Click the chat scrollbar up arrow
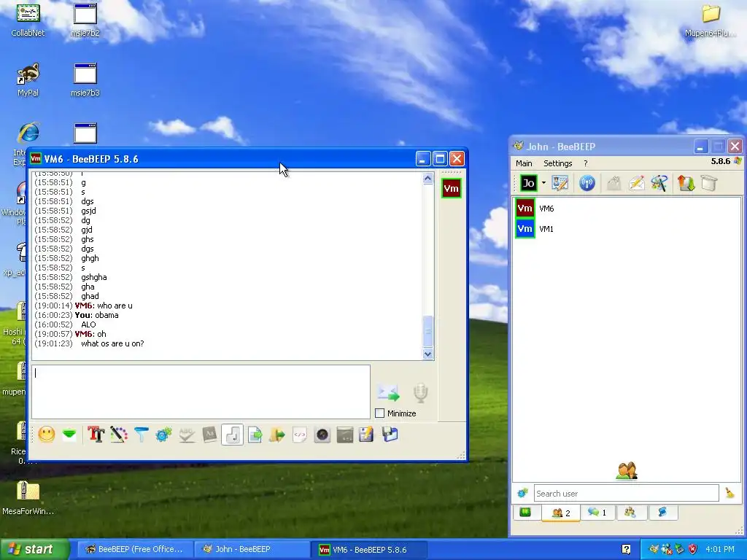Image resolution: width=747 pixels, height=560 pixels. pos(427,179)
